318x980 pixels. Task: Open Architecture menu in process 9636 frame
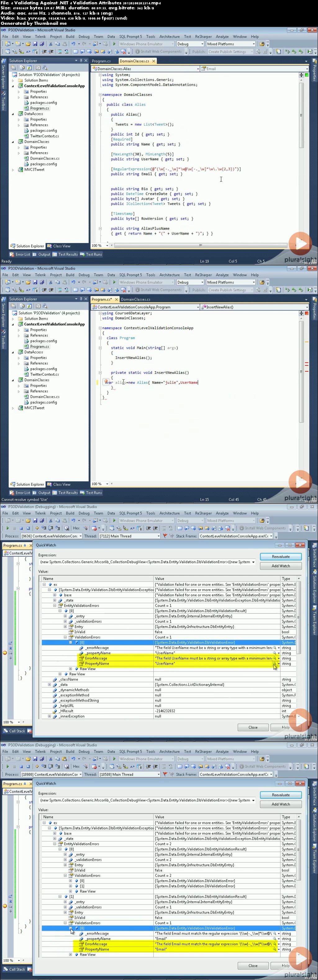[x=170, y=513]
